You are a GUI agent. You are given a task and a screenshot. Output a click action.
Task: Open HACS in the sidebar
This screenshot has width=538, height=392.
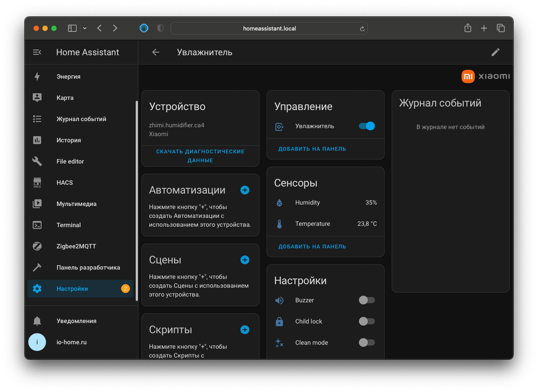[65, 183]
